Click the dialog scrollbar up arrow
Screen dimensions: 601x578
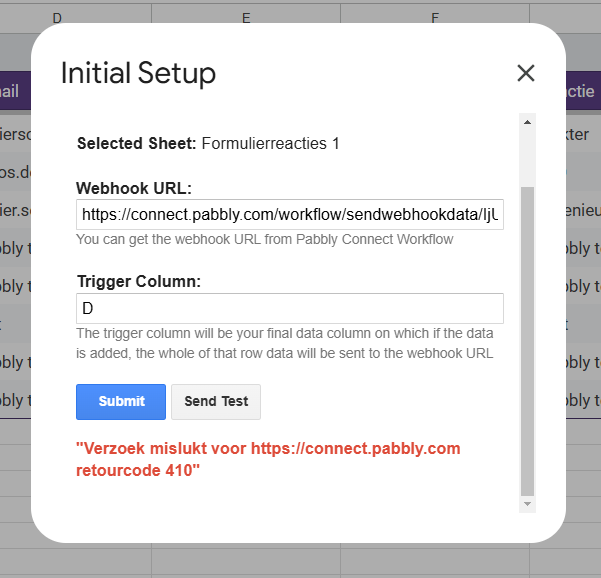click(527, 122)
